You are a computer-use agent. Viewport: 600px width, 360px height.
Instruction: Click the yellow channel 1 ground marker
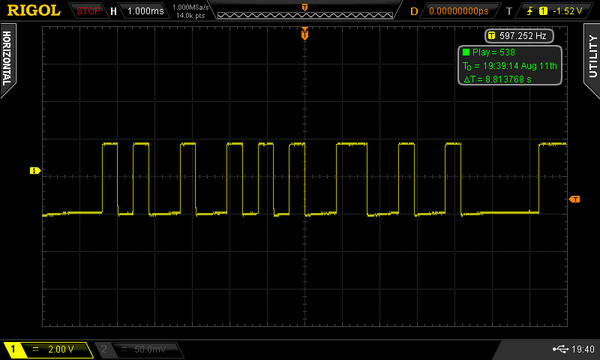[35, 171]
